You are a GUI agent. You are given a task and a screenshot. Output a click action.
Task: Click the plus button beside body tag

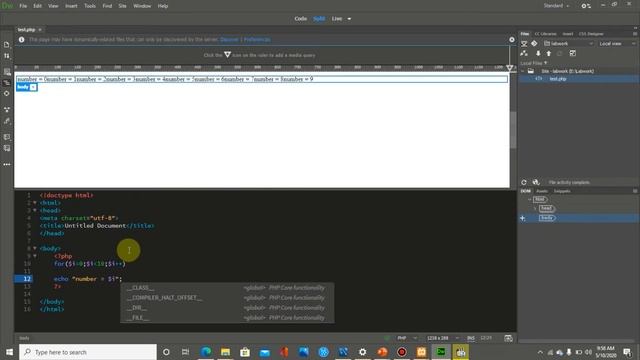(x=33, y=87)
